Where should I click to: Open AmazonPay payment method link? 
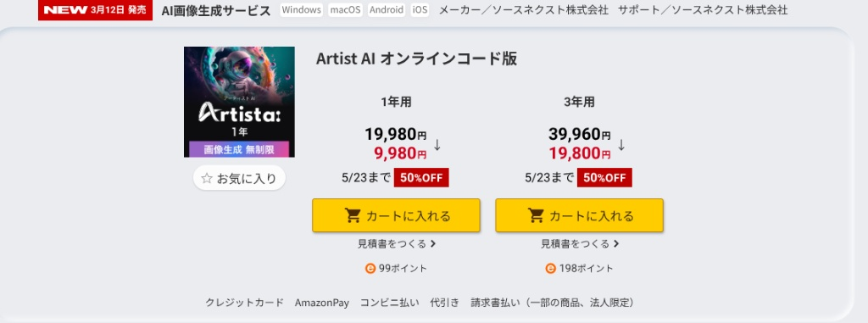pyautogui.click(x=321, y=303)
